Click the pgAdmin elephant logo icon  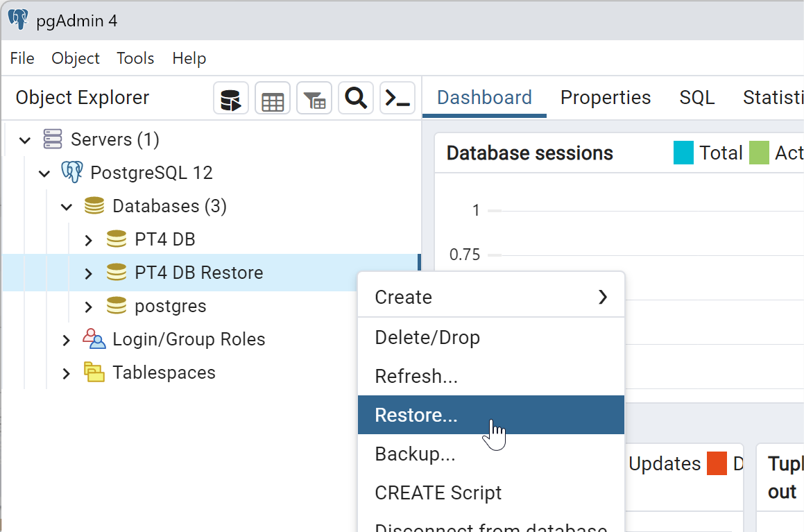[x=18, y=19]
